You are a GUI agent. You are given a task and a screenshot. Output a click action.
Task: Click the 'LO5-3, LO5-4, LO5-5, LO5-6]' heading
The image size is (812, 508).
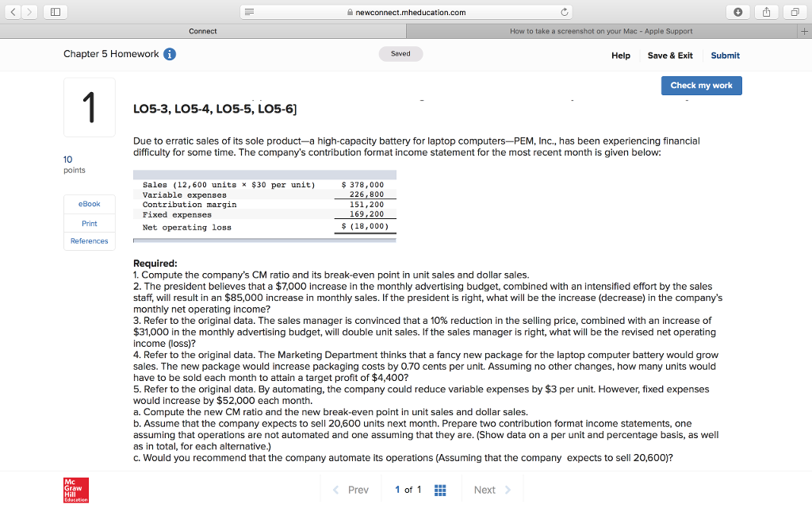point(215,109)
